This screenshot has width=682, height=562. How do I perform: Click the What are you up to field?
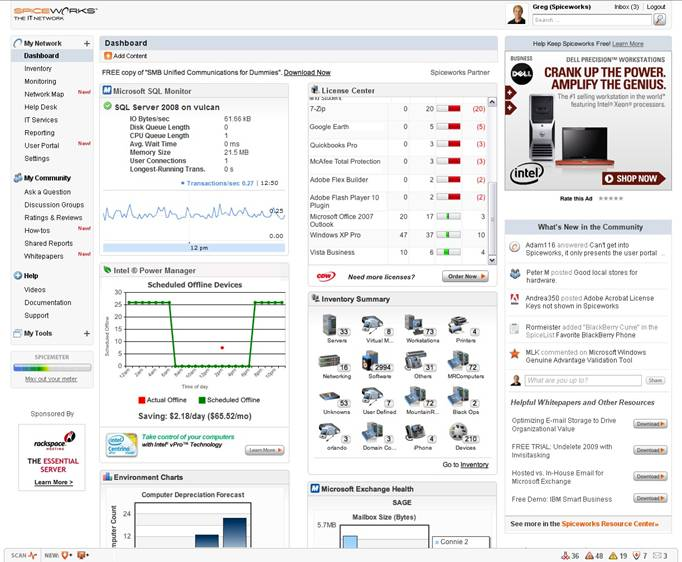583,381
